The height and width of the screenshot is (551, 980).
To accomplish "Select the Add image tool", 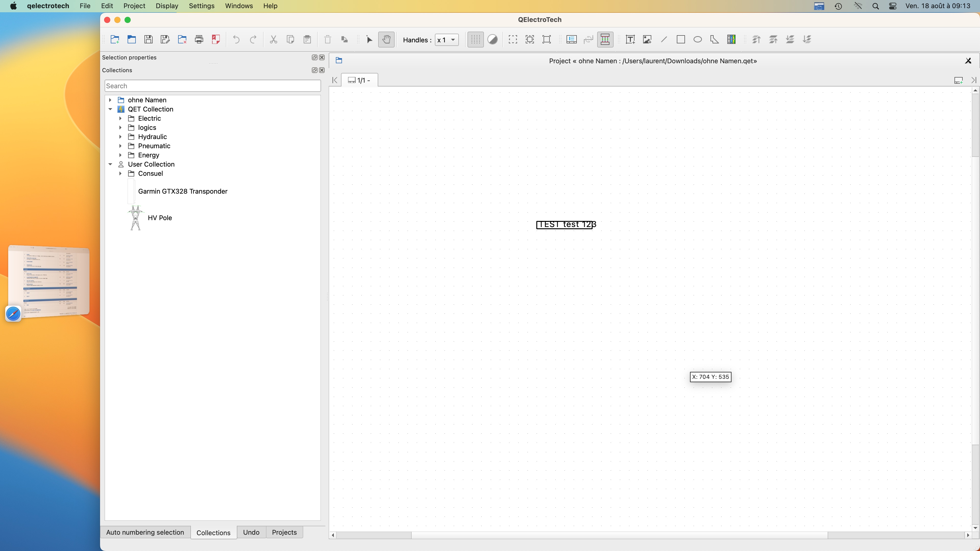I will pos(647,40).
